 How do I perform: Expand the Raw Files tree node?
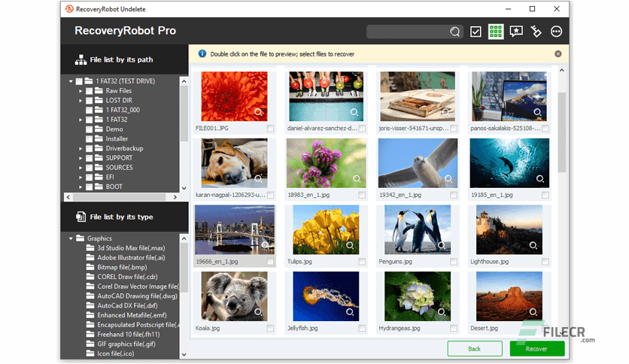(x=81, y=91)
